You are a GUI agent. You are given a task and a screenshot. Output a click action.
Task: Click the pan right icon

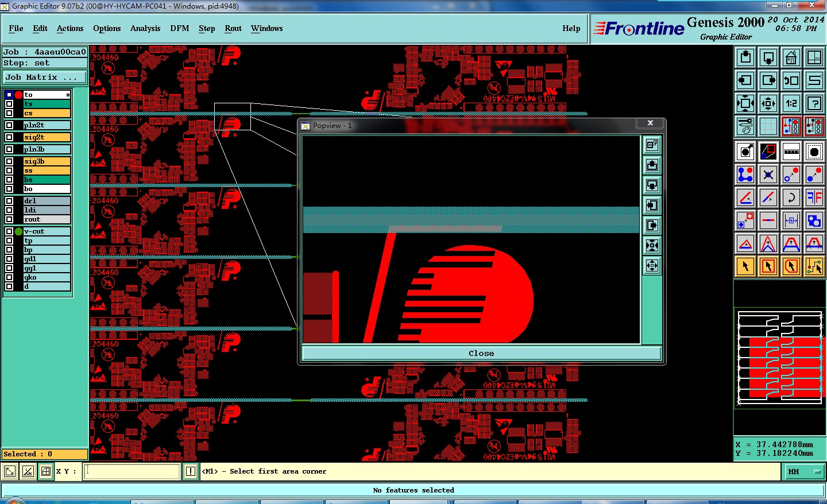tap(768, 80)
